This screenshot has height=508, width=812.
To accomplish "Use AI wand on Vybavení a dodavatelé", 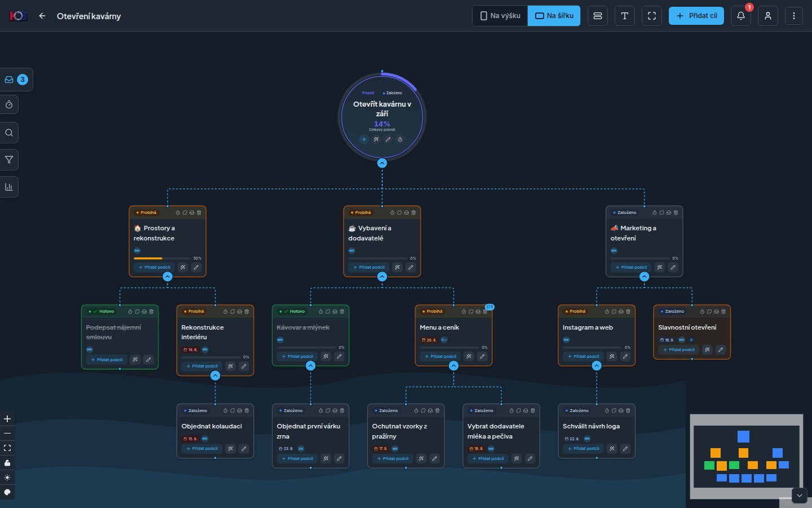I will 398,268.
